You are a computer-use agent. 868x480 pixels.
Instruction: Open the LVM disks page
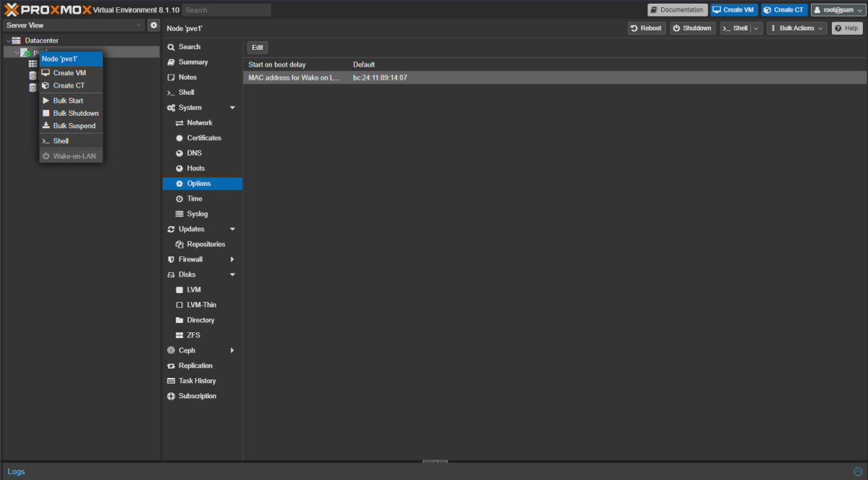203,290
